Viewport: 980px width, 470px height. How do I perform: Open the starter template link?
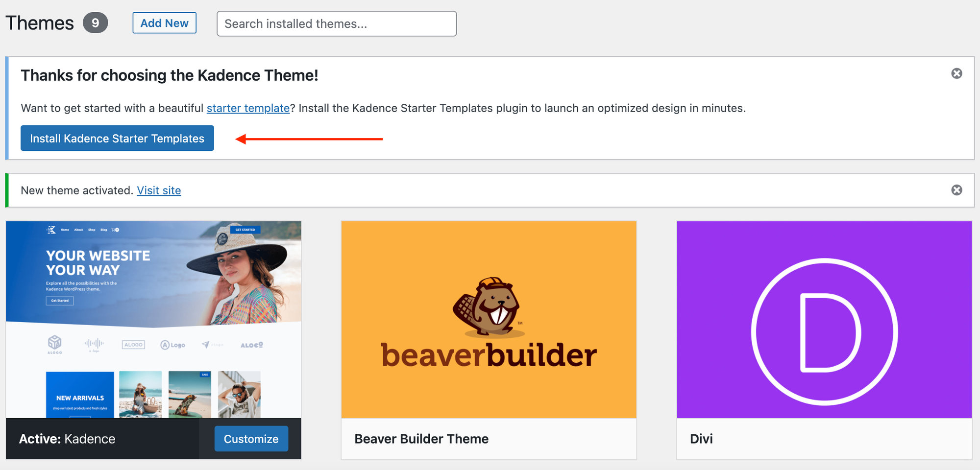tap(248, 108)
